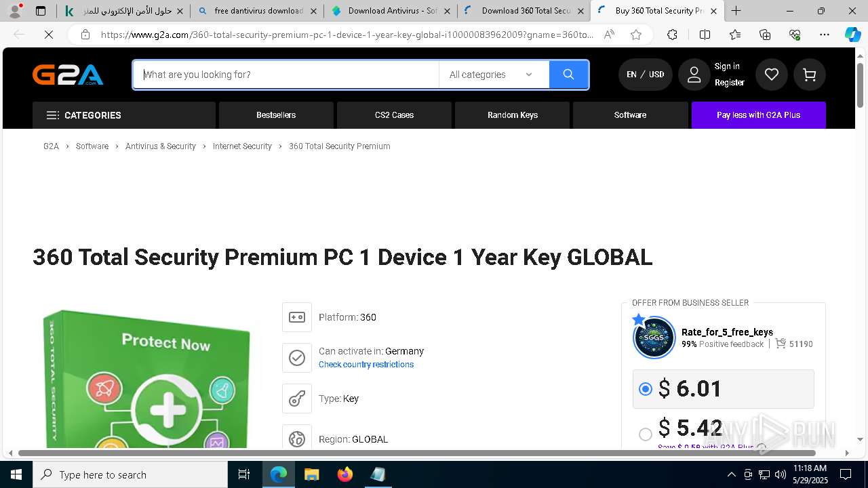Select the $6.01 price option
This screenshot has width=868, height=488.
coord(646,389)
